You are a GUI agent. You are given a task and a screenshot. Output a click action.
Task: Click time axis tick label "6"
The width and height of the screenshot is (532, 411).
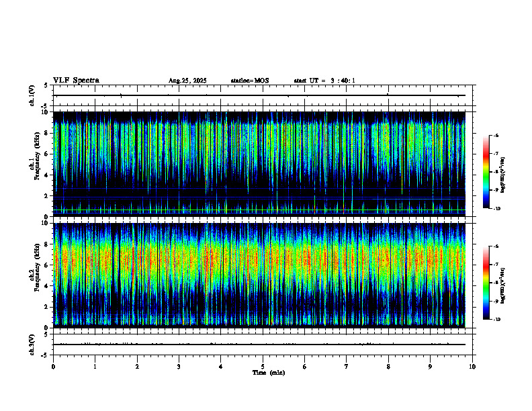(x=305, y=367)
